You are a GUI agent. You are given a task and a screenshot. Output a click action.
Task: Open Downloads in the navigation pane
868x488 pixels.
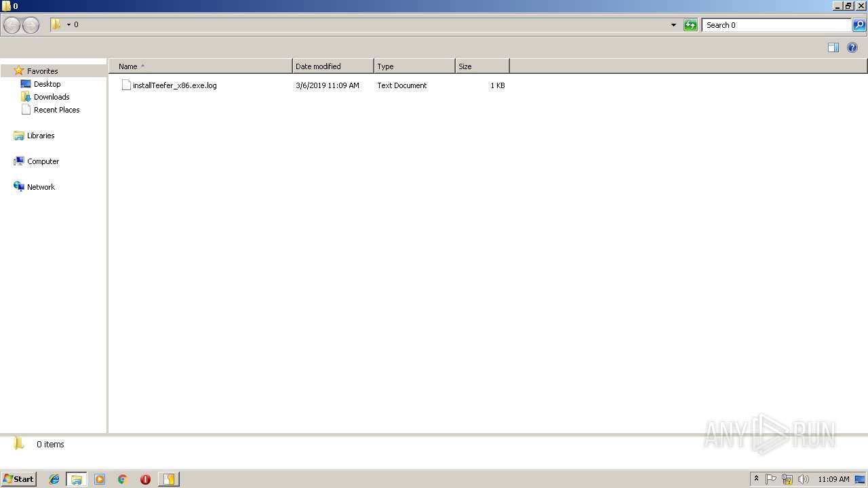(x=52, y=97)
